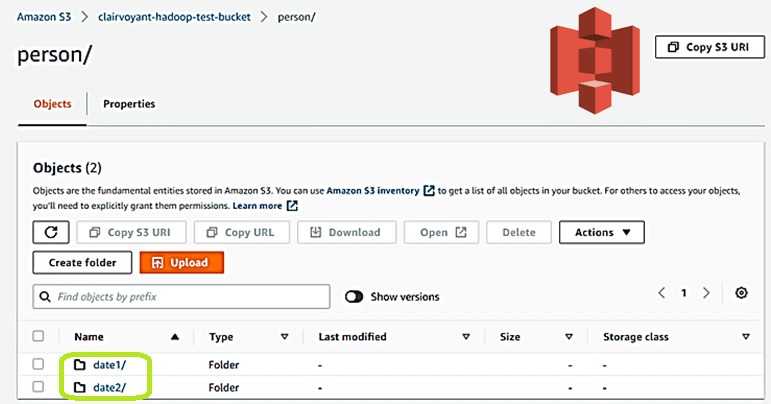Open clairvoyant-hadoop-test-bucket breadcrumb link

pos(174,17)
